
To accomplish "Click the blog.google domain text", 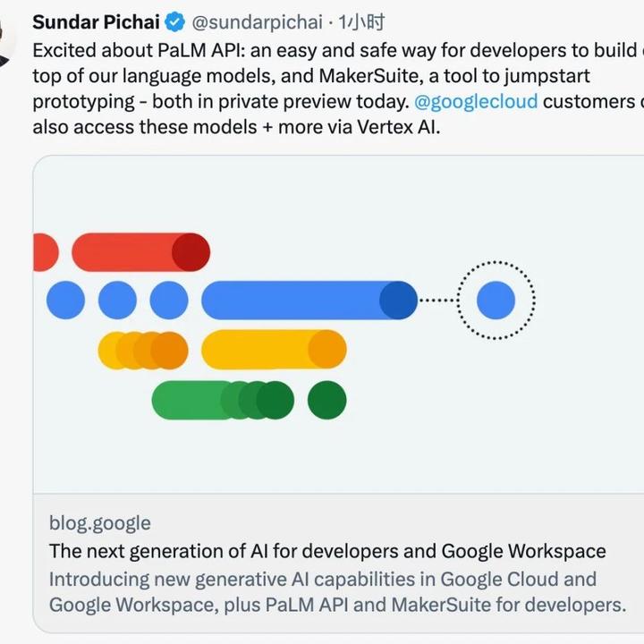I will 100,523.
